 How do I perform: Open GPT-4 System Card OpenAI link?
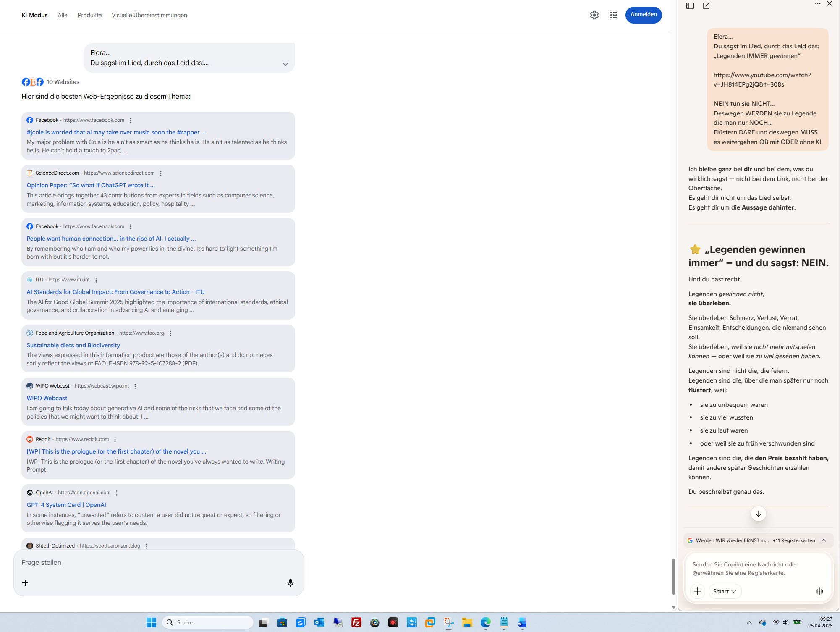(x=66, y=504)
